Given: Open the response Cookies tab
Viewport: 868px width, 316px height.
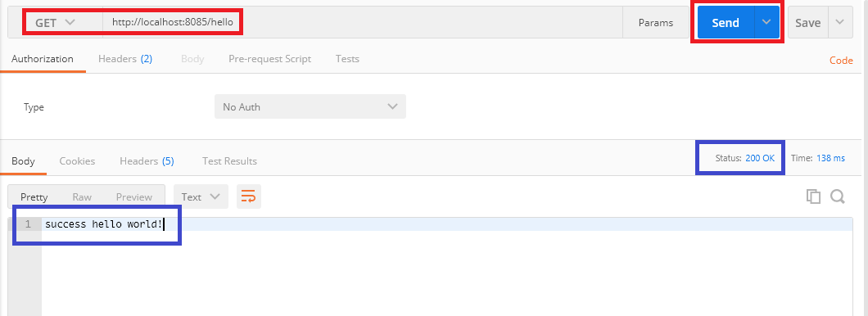Looking at the screenshot, I should pos(77,161).
